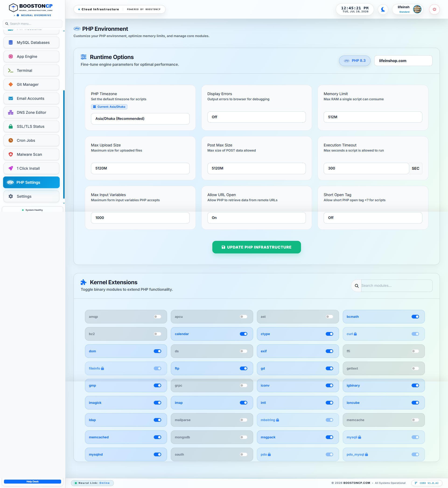
Task: Click the lock icon next to pdo_mysql
Action: [x=367, y=455]
